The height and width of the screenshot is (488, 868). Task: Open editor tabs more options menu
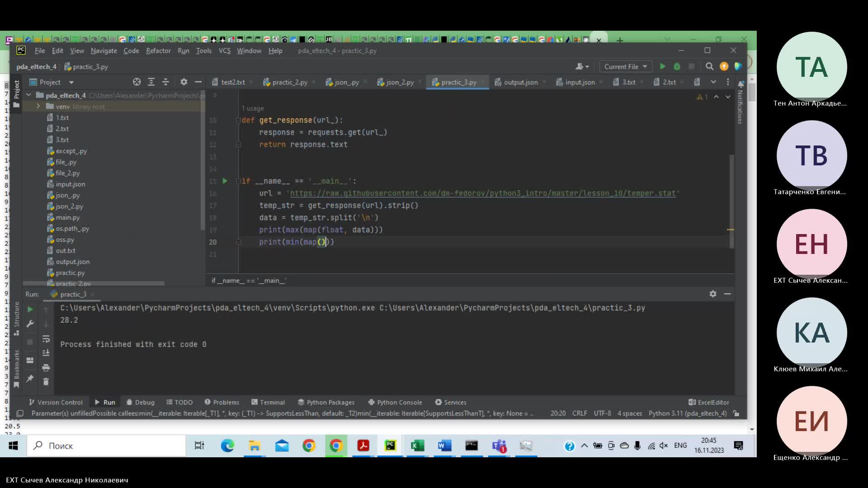[x=728, y=82]
